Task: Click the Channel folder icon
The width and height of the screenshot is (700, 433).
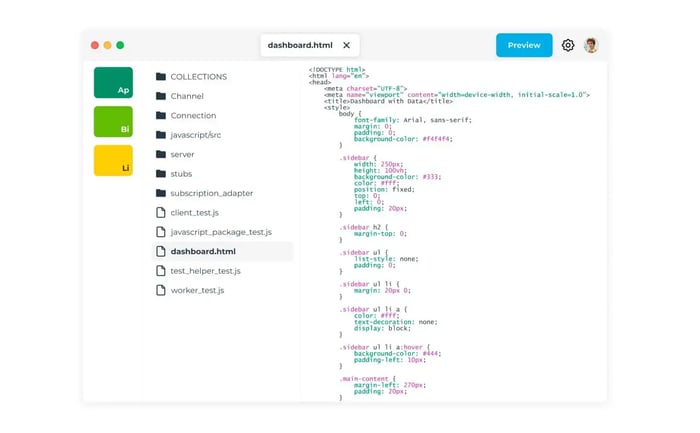Action: point(161,96)
